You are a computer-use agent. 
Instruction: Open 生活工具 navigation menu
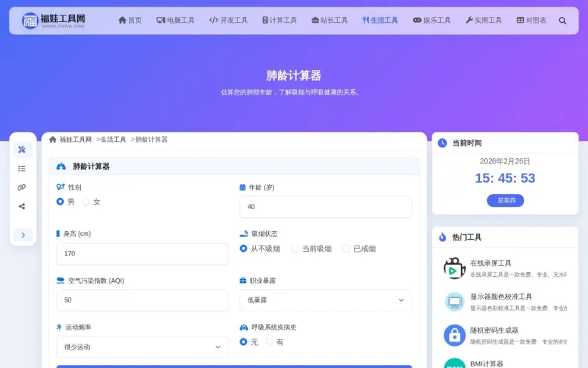[380, 21]
